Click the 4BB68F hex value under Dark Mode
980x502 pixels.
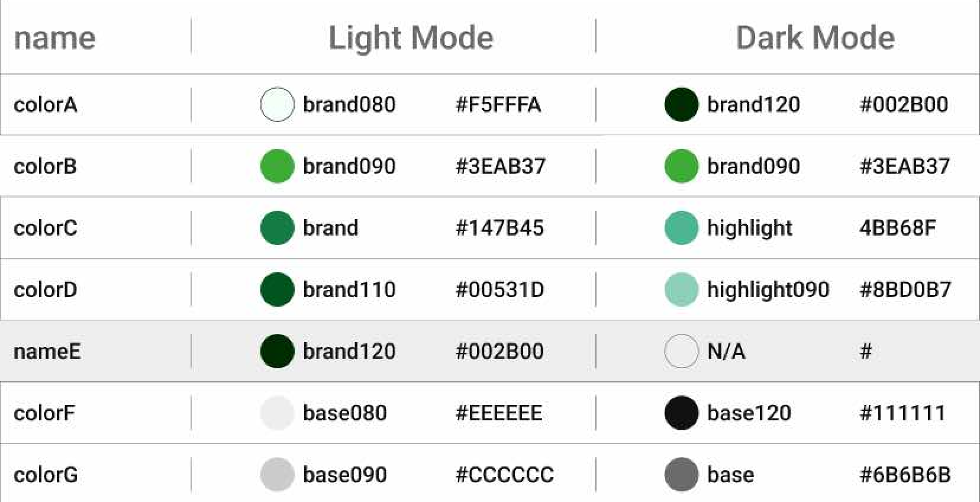(x=898, y=228)
